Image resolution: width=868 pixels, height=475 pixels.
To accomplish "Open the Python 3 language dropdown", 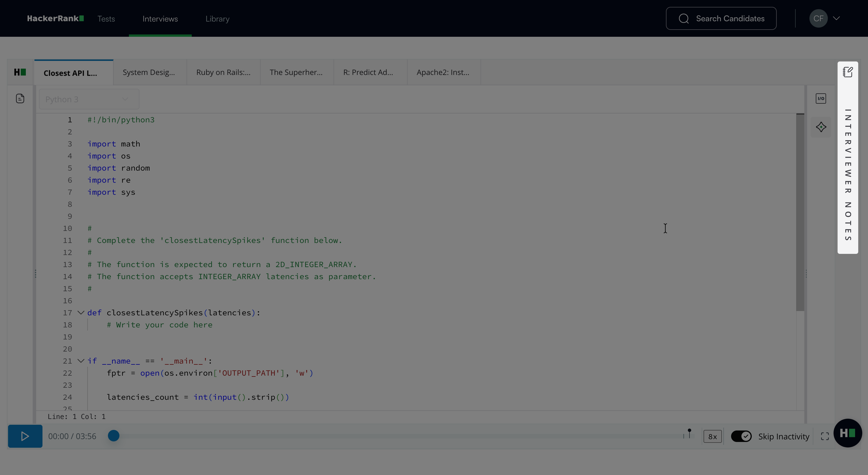I will pos(89,99).
